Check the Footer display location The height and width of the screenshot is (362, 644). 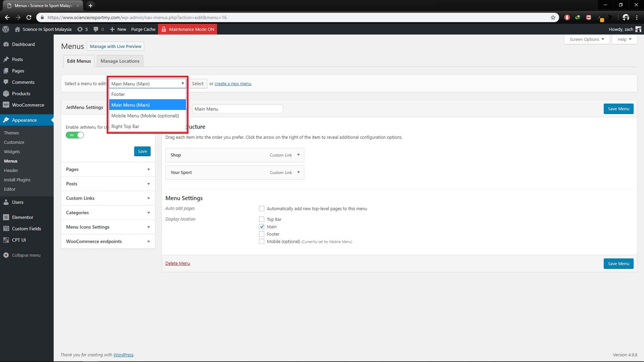(x=262, y=234)
